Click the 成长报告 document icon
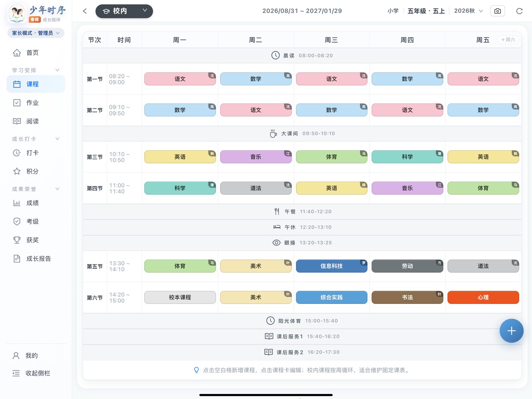Image resolution: width=532 pixels, height=399 pixels. click(17, 259)
